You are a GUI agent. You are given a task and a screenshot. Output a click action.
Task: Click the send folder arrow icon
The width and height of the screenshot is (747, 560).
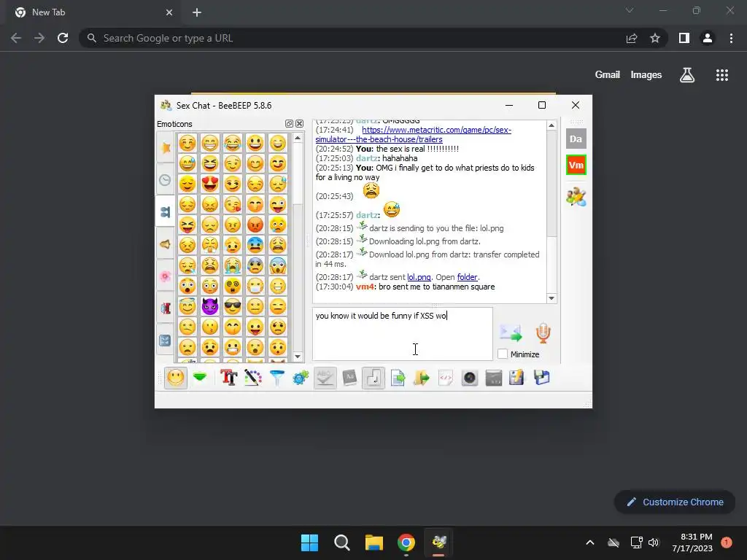tap(421, 378)
